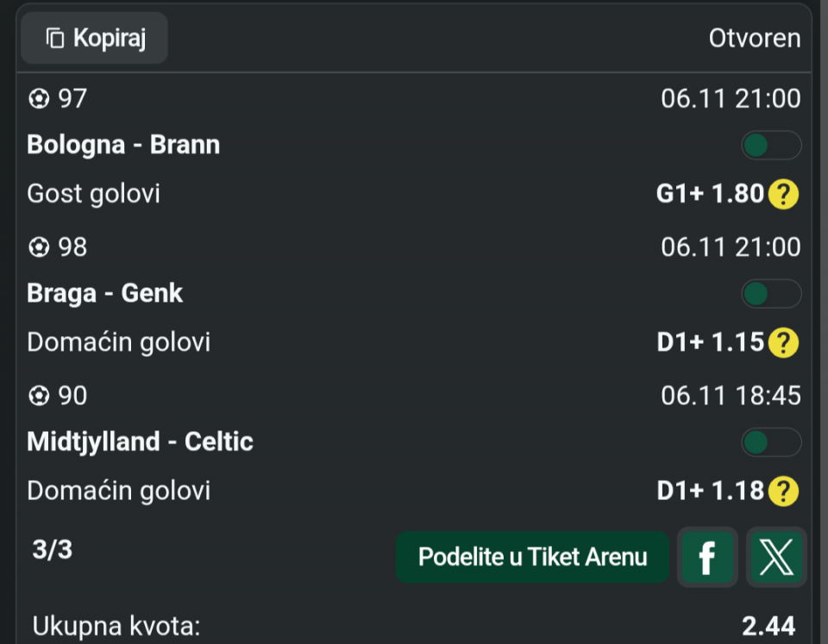Screen dimensions: 828x644
Task: Toggle the Bologna - Brann switch
Action: (x=770, y=146)
